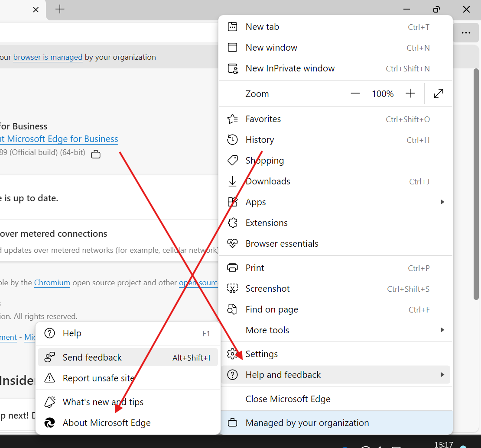The image size is (481, 448).
Task: Follow the 'browser is managed' link
Action: (x=48, y=57)
